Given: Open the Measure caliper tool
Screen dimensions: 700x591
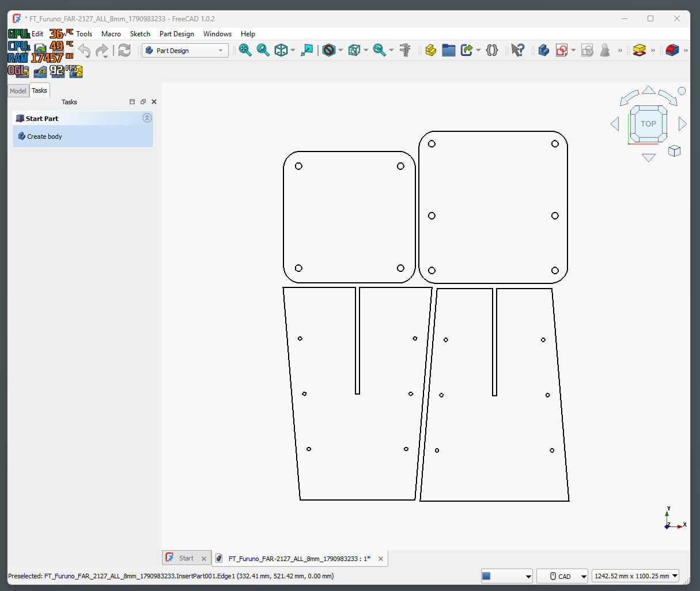Looking at the screenshot, I should click(x=405, y=50).
